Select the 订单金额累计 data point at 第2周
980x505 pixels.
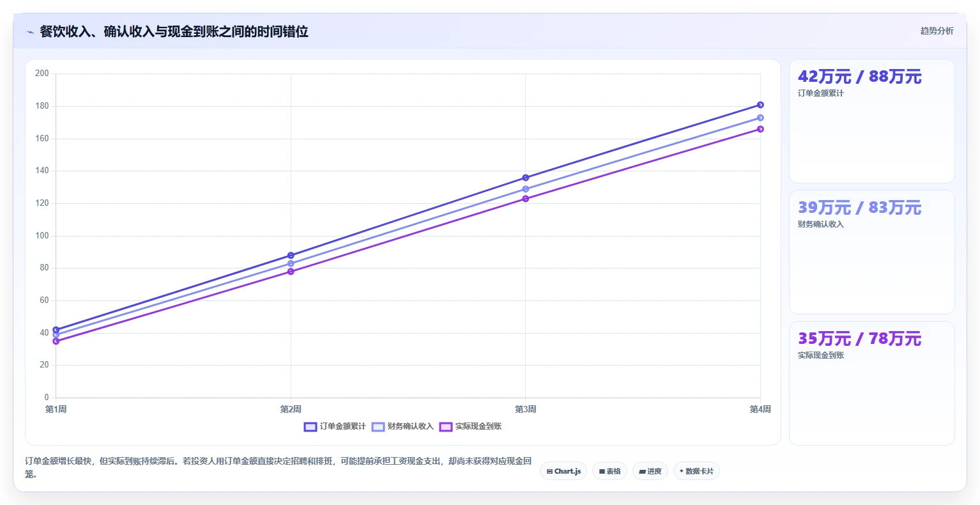pos(291,256)
